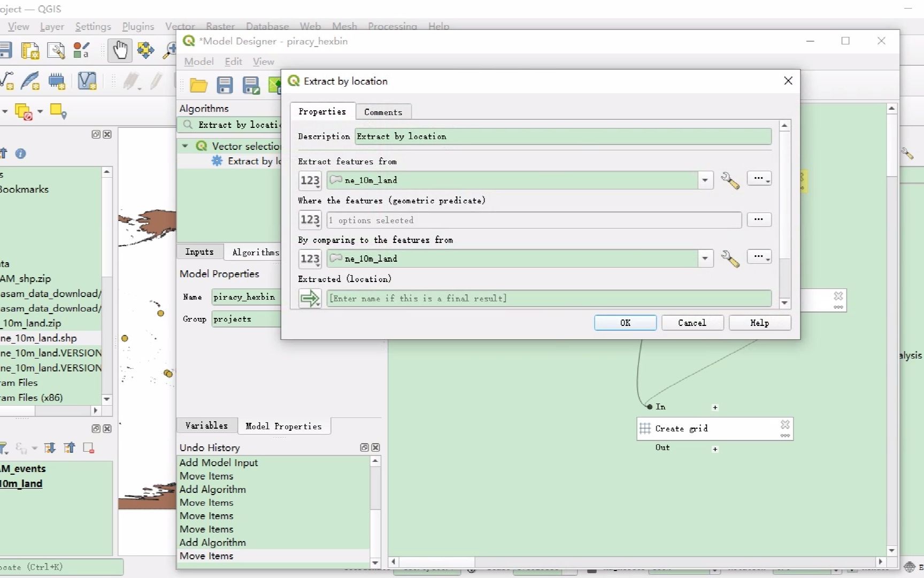Click the wrench icon beside ne_10m_land input
Screen dimensions: 924x578
730,180
